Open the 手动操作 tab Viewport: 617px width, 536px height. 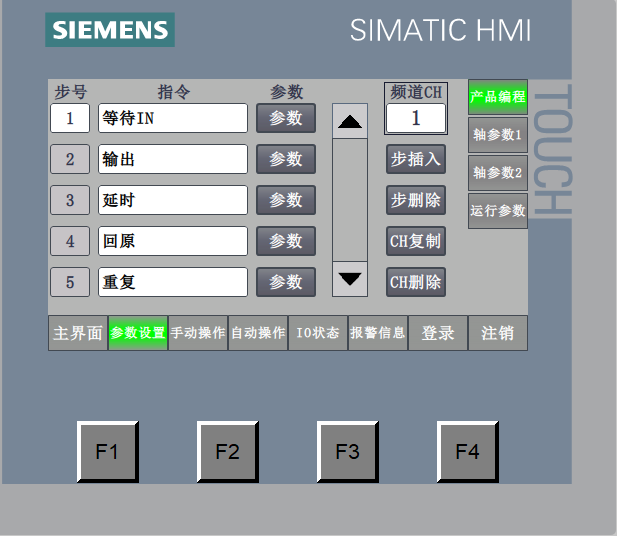[198, 333]
